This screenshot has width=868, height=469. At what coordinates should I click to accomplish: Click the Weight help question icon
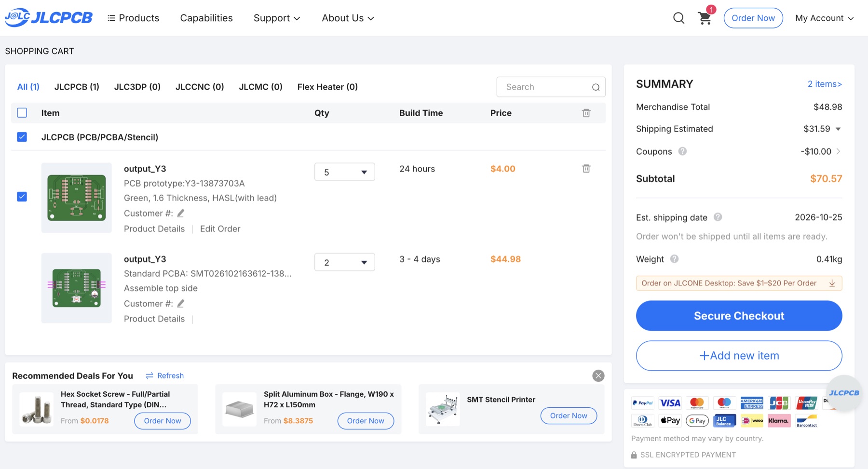(674, 259)
